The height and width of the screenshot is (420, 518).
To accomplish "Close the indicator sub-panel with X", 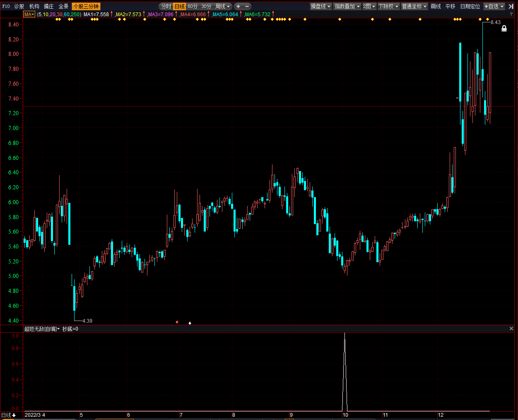I will click(511, 328).
